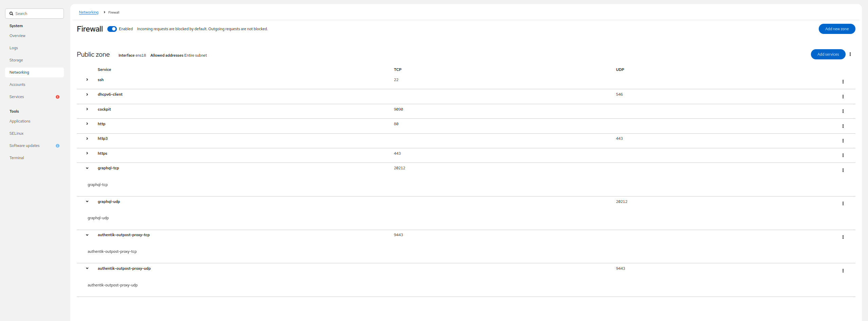Open kebab menu for ssh service row
868x321 pixels.
pos(843,82)
